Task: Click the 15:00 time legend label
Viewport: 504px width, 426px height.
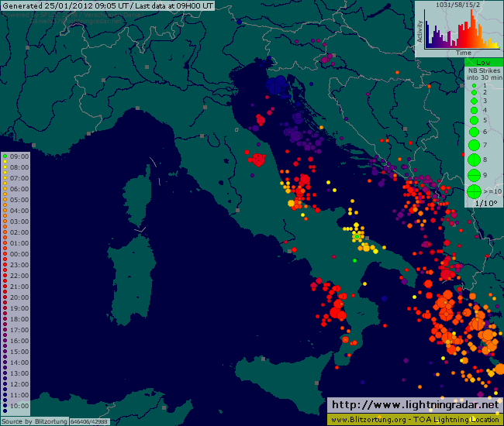Action: [19, 352]
